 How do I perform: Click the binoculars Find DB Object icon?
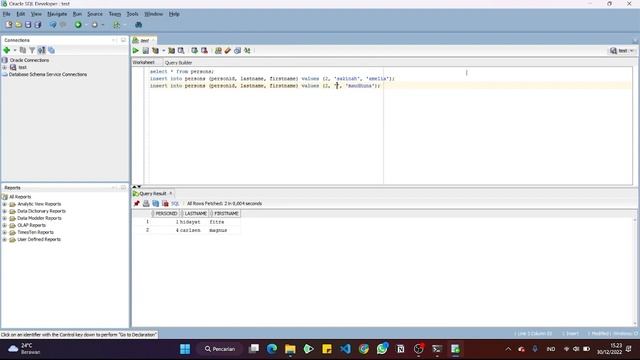pyautogui.click(x=138, y=24)
